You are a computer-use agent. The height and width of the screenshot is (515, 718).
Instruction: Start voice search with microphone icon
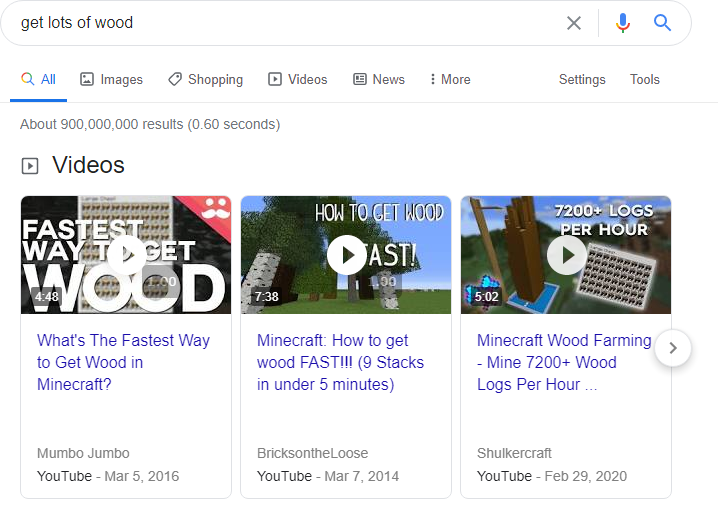tap(622, 23)
